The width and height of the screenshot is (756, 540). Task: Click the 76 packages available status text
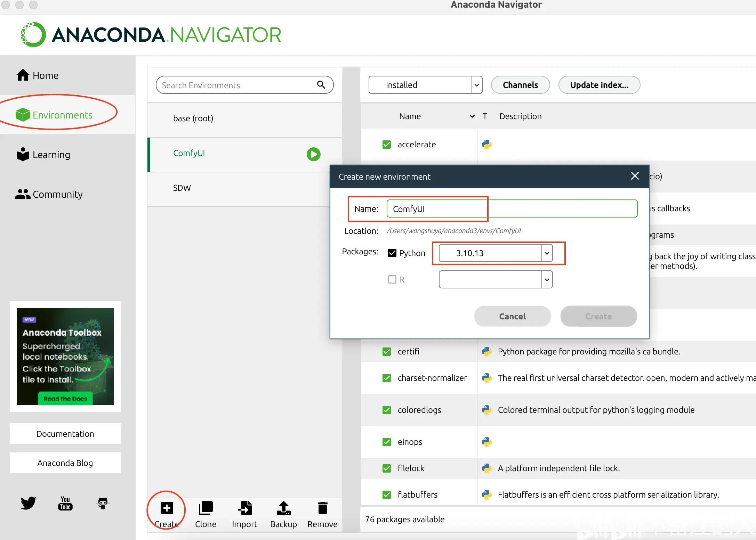click(405, 519)
